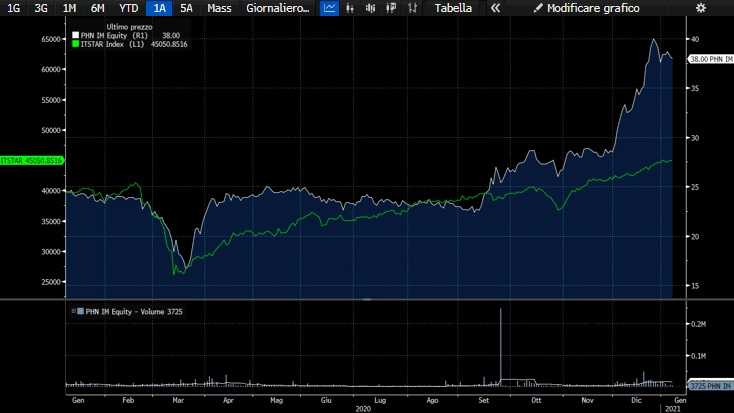
Task: Collapse the PHN IM Equity Volume legend box
Action: (73, 311)
